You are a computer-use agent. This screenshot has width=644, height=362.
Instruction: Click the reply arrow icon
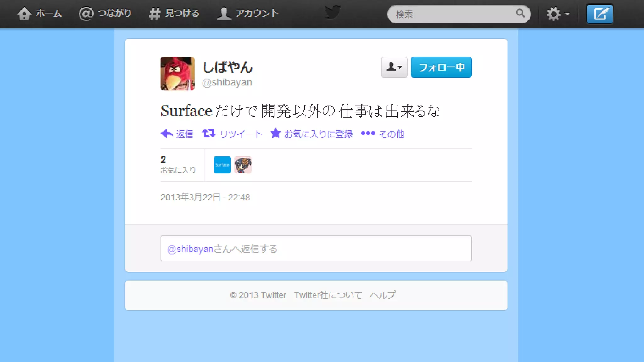point(167,134)
